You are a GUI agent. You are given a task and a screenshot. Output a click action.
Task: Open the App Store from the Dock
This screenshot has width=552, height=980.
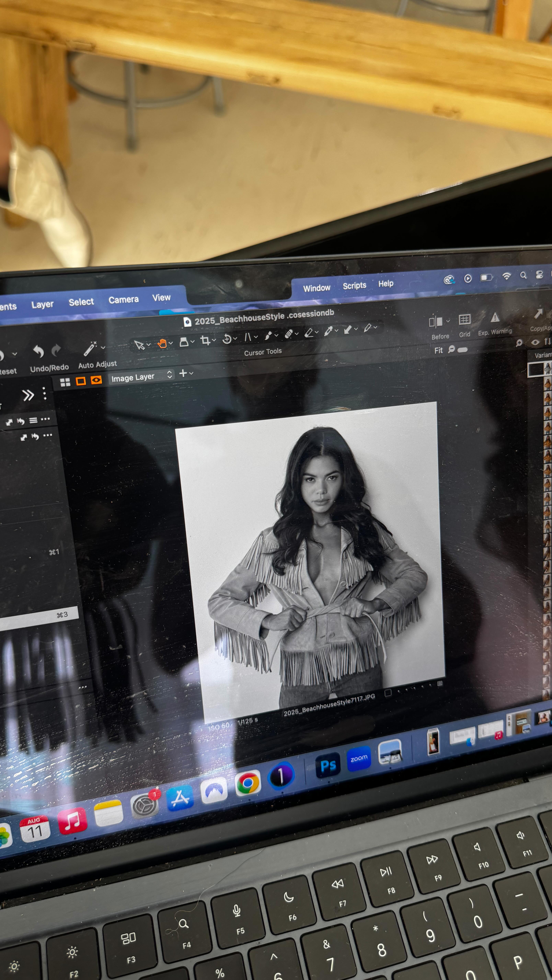180,798
